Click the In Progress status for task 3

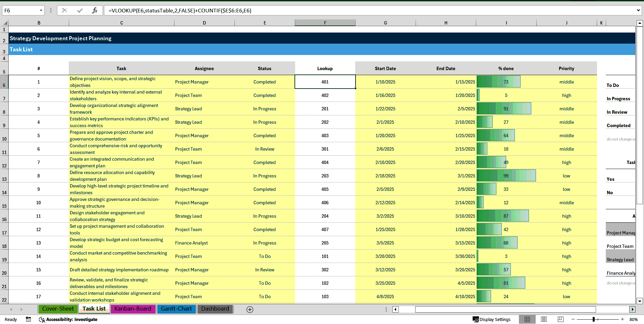tap(265, 109)
